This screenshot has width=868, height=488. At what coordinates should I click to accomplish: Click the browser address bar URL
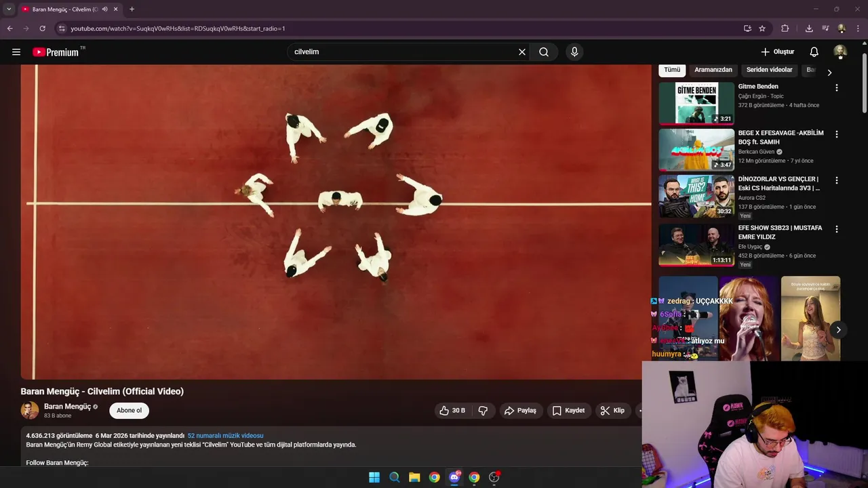[178, 28]
